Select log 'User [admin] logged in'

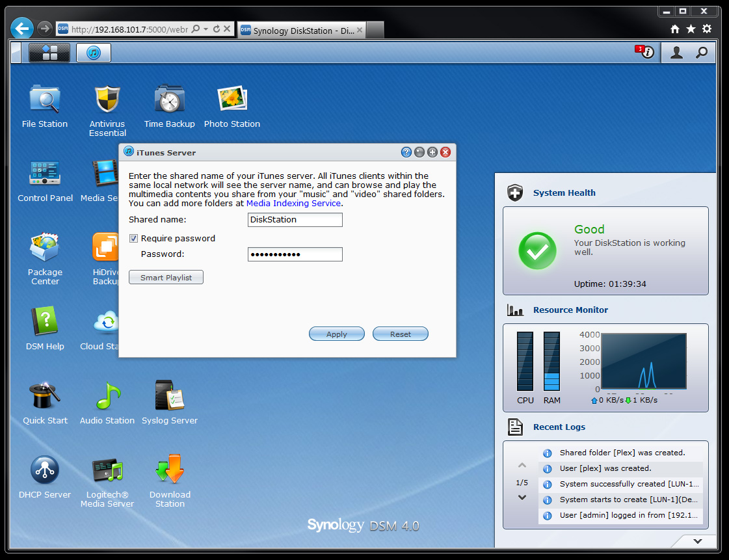(620, 515)
